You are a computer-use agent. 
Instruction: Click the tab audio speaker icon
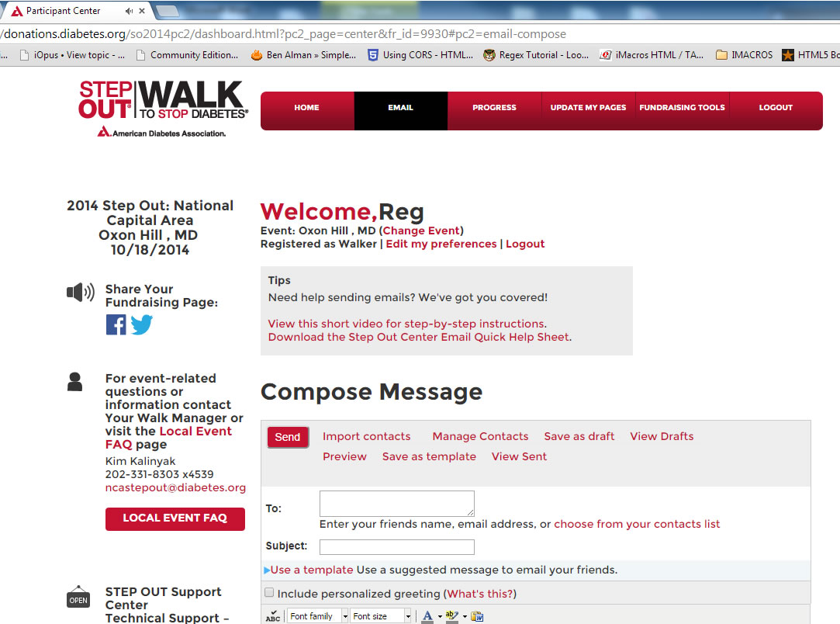click(x=129, y=11)
